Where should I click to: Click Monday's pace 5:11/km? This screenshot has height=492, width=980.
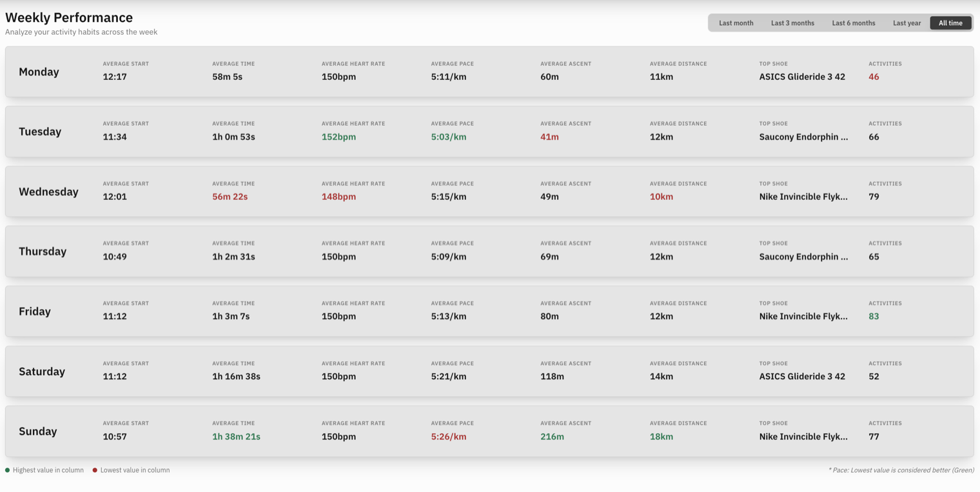tap(449, 77)
